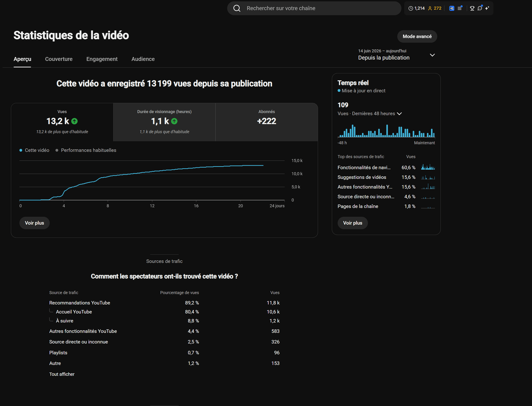The image size is (532, 406).
Task: Select the Abonnés metric card
Action: click(x=266, y=122)
